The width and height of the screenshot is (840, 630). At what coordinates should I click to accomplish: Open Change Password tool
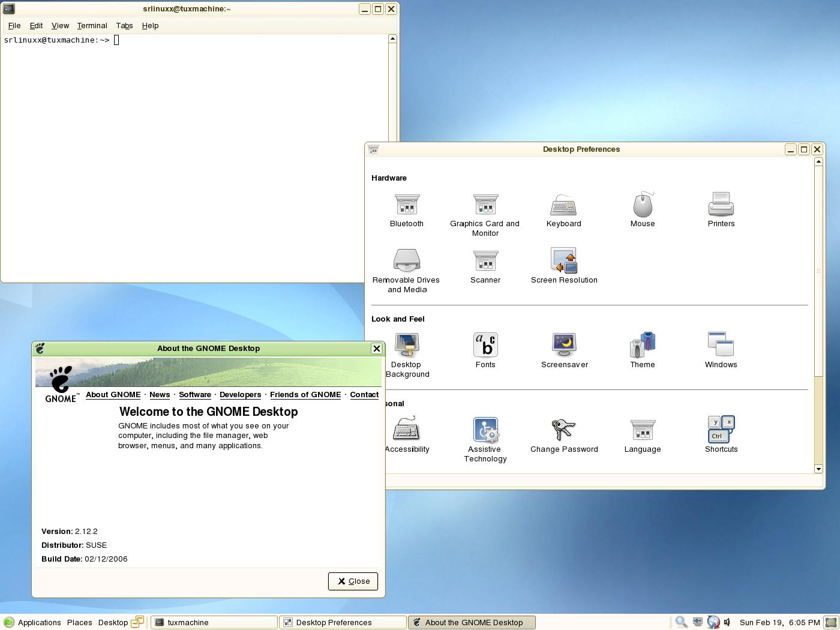[563, 436]
